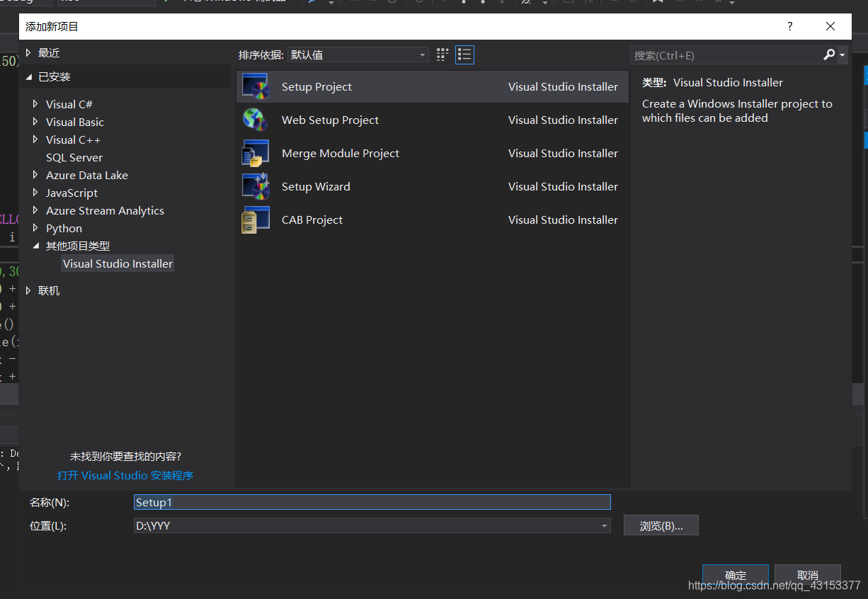Expand the Visual Basic node
The image size is (868, 599).
(x=36, y=122)
